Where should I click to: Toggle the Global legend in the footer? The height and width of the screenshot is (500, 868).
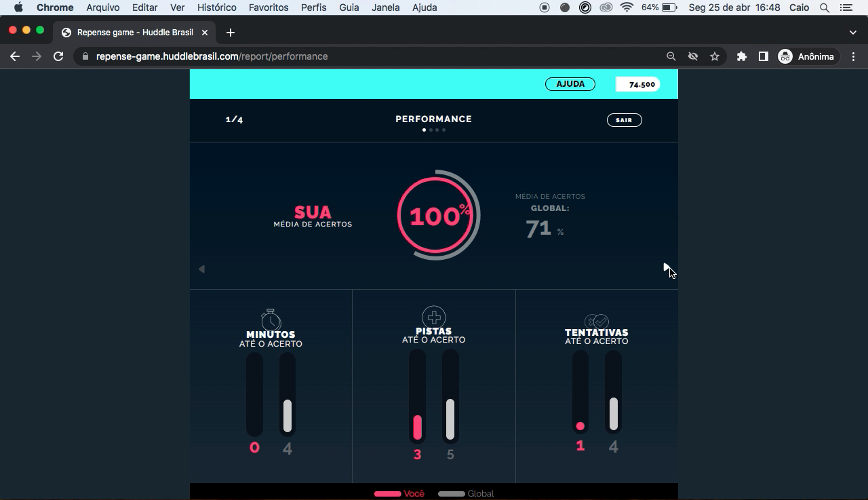(466, 493)
